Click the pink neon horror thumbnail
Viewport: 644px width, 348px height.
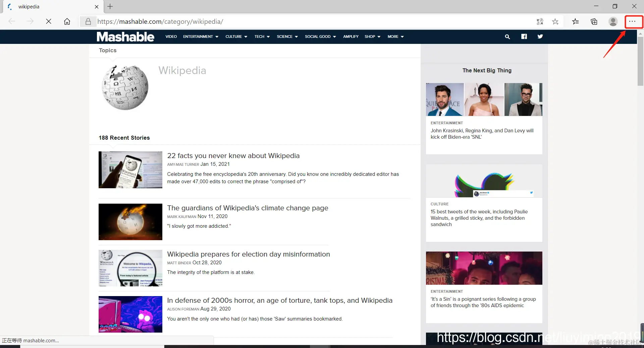coord(130,314)
